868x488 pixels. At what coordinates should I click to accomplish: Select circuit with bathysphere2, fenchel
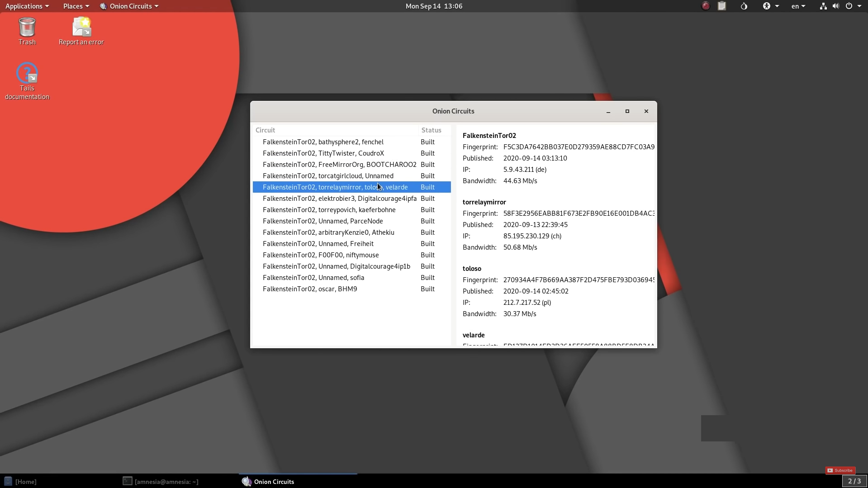351,142
